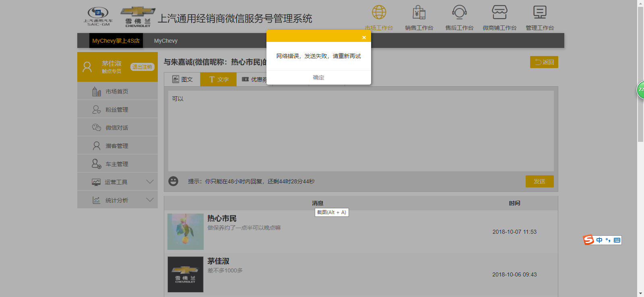Click the 运营工具 chart monitor icon
The width and height of the screenshot is (644, 297).
tap(96, 182)
